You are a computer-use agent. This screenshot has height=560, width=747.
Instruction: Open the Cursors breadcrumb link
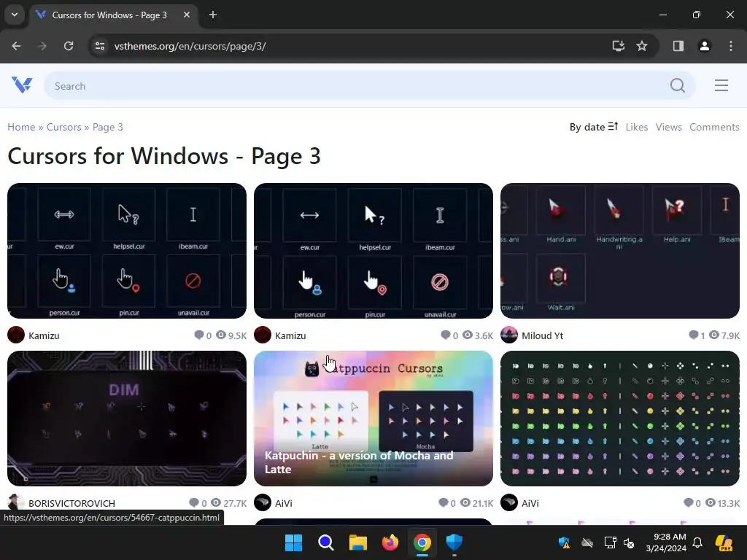[x=64, y=127]
